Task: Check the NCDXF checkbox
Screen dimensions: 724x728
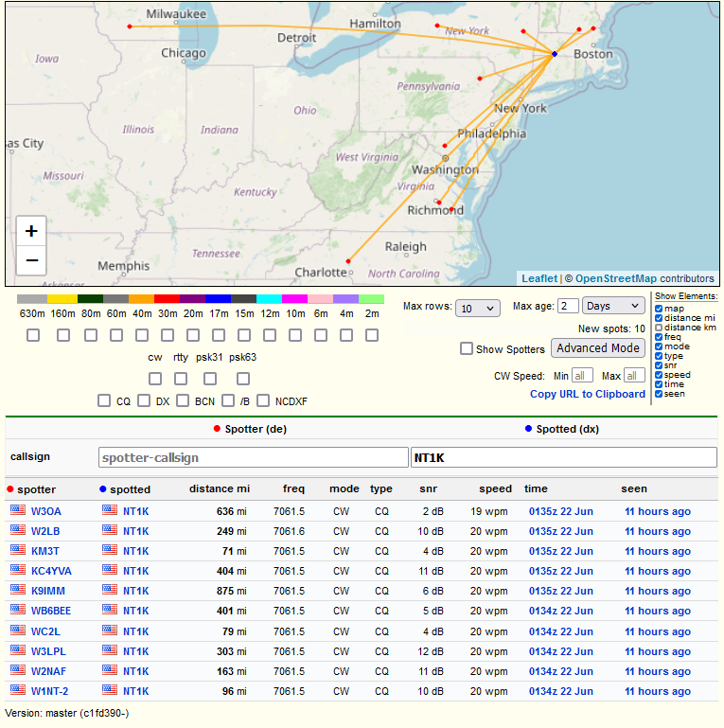Action: (263, 400)
